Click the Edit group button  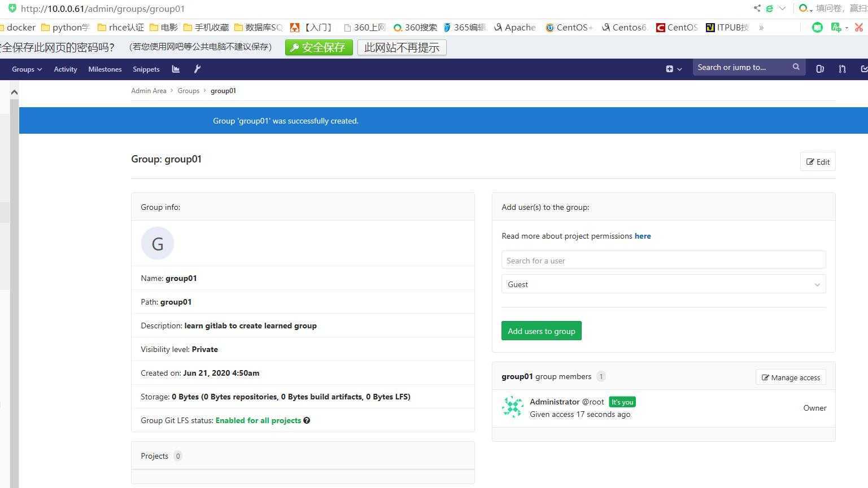pyautogui.click(x=817, y=162)
